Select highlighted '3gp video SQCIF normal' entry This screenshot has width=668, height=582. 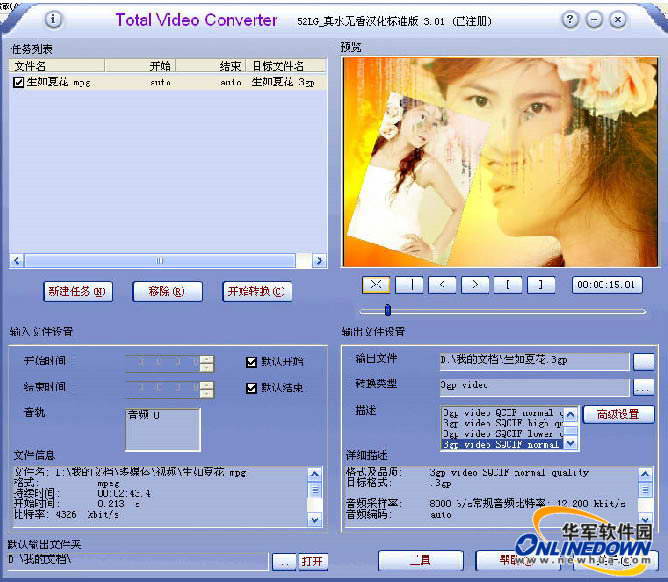pos(503,444)
